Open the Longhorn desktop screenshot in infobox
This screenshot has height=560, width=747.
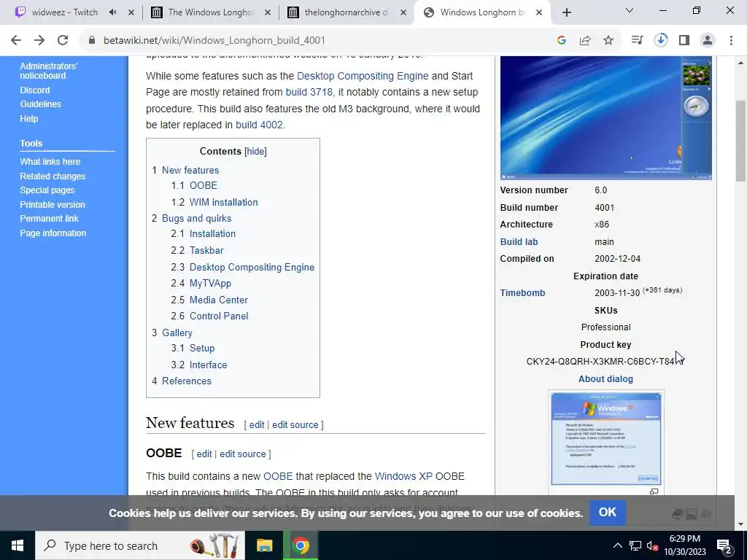(x=606, y=117)
